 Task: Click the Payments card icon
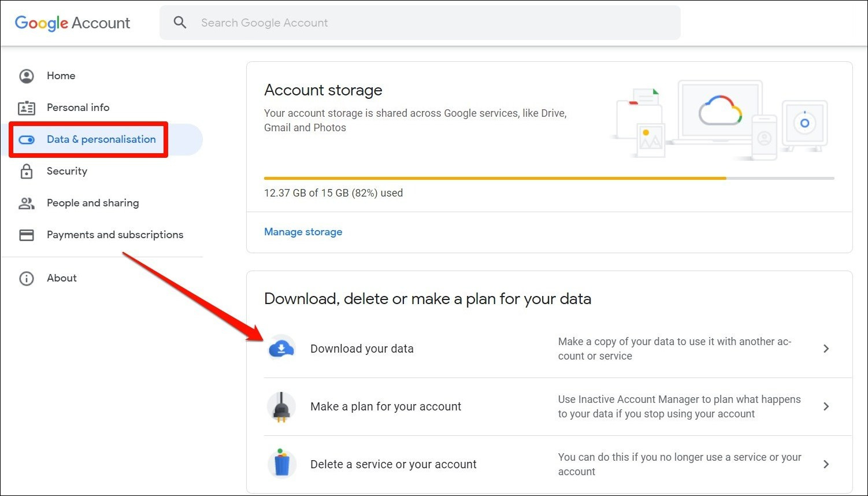click(x=27, y=235)
